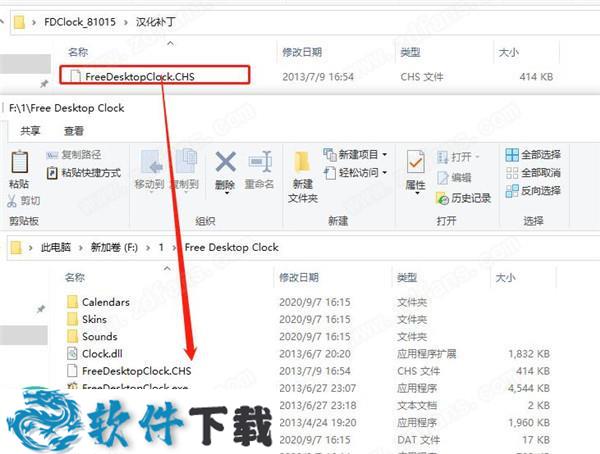This screenshot has width=600, height=454.
Task: Click the '1' folder breadcrumb
Action: pos(161,247)
